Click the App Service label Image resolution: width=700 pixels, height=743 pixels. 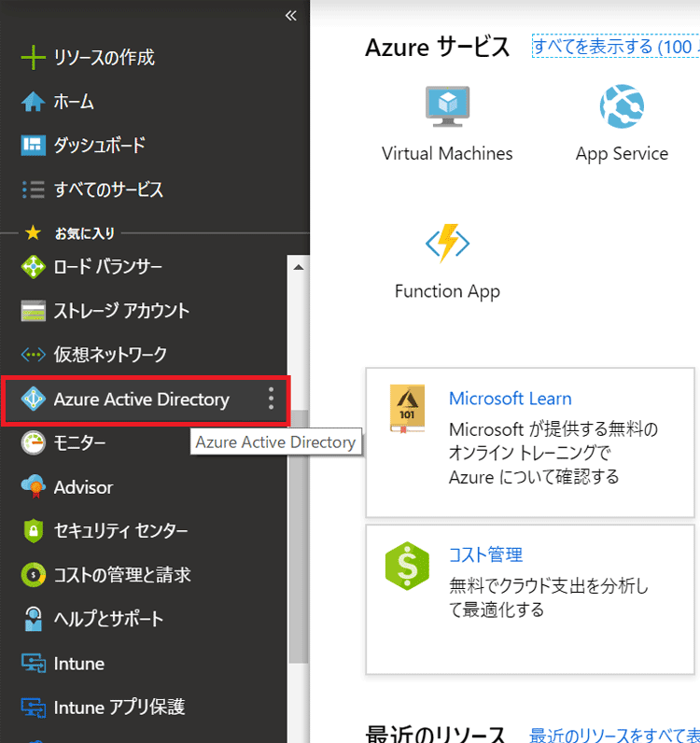pyautogui.click(x=622, y=154)
